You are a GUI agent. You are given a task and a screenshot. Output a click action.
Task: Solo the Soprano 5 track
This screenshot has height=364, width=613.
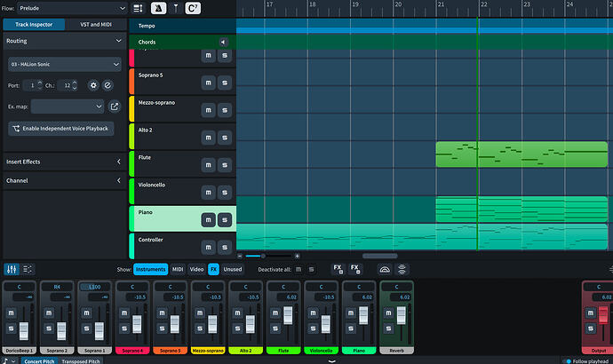point(225,83)
